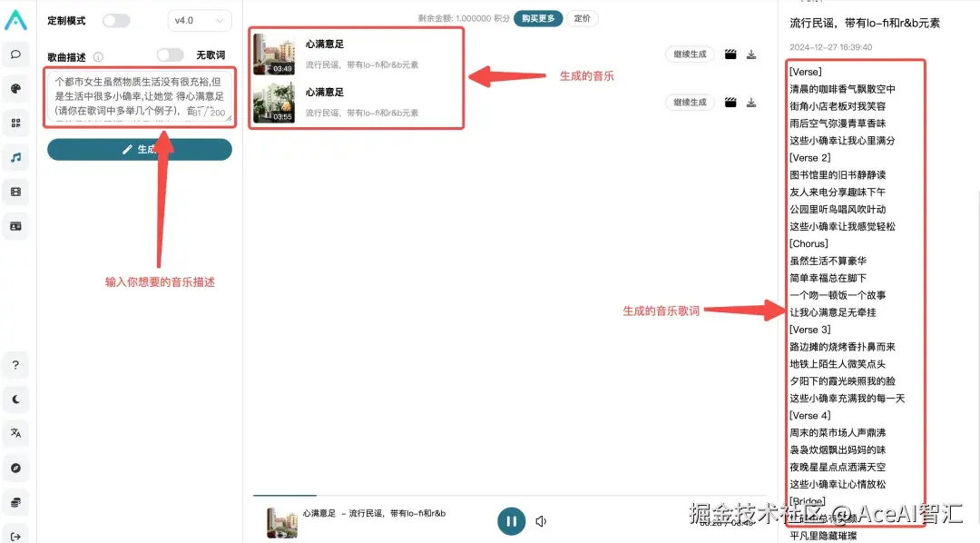
Task: Pause the playing song 心满意足
Action: pos(511,520)
